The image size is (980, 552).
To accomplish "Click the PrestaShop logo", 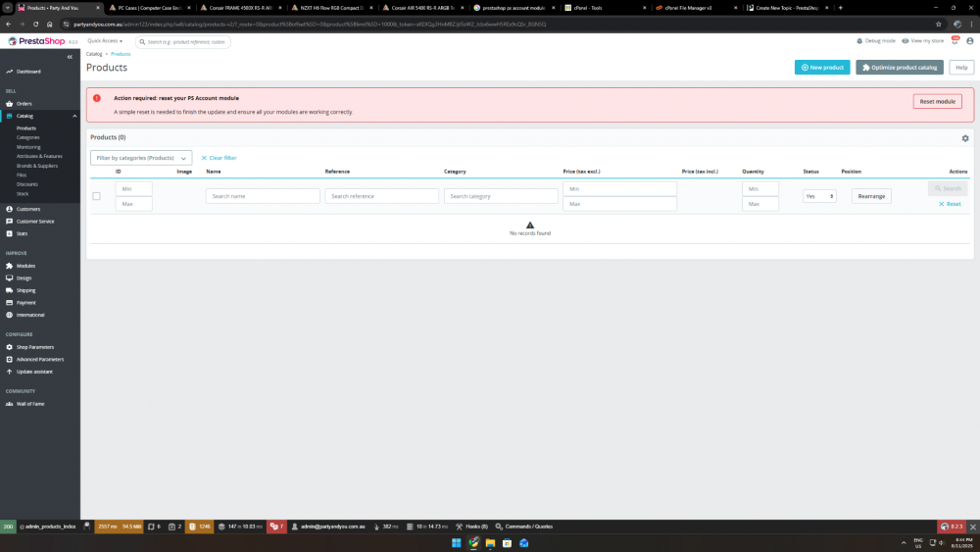I will tap(36, 41).
